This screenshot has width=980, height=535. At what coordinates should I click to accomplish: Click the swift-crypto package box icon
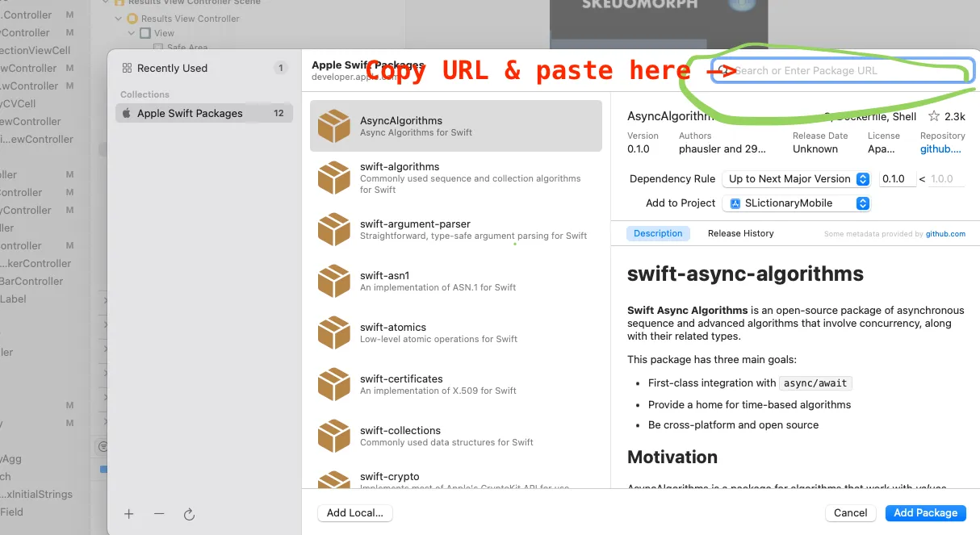coord(333,480)
